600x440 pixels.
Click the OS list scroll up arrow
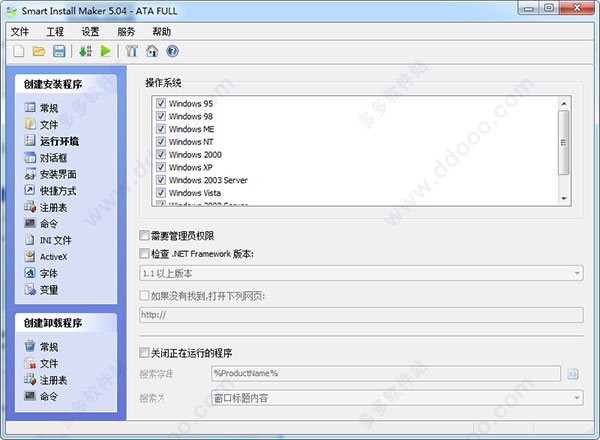pos(564,104)
